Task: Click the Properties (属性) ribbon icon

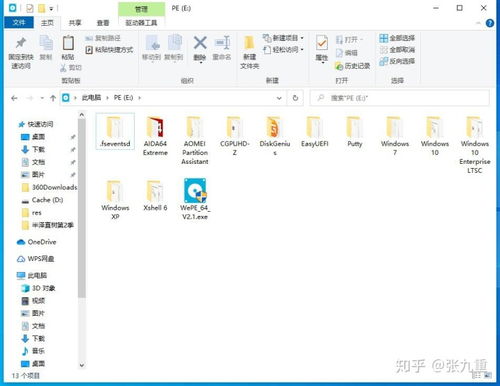Action: [x=322, y=48]
